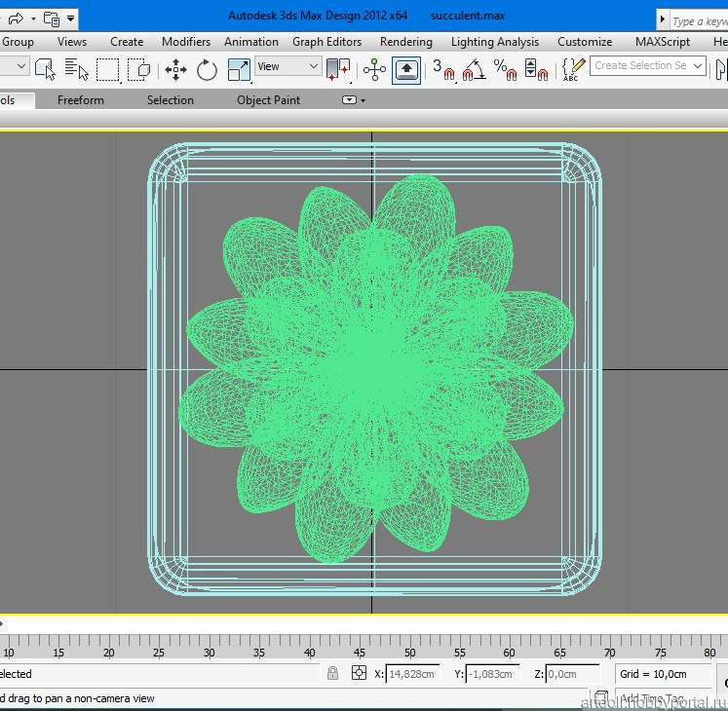Expand the Create Selection Set dropdown
The height and width of the screenshot is (711, 728).
(698, 66)
